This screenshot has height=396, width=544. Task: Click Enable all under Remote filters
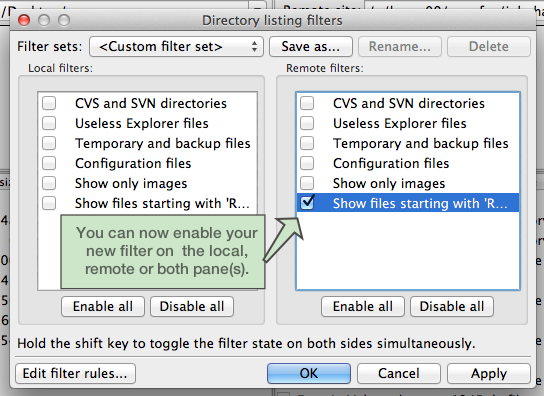click(363, 306)
